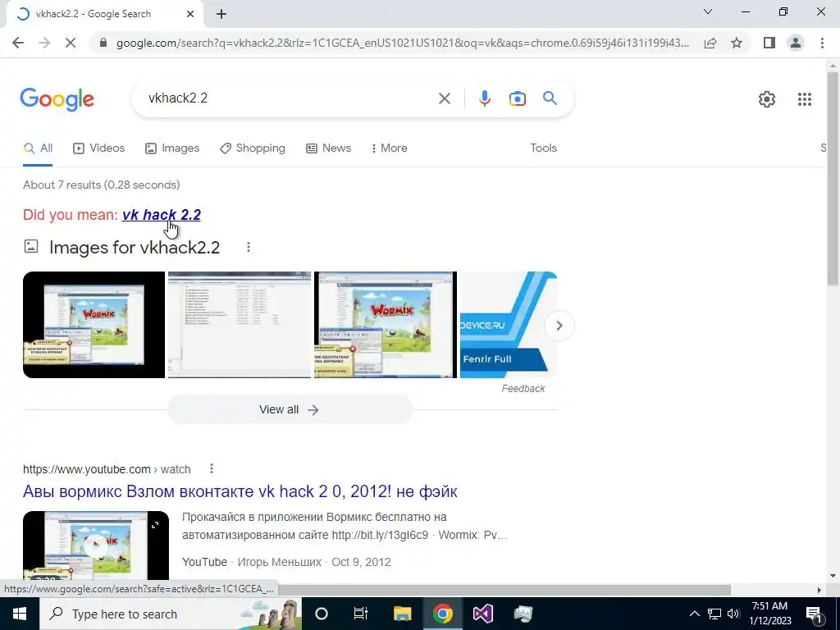
Task: Click the vertical page scrollbar
Action: click(833, 177)
